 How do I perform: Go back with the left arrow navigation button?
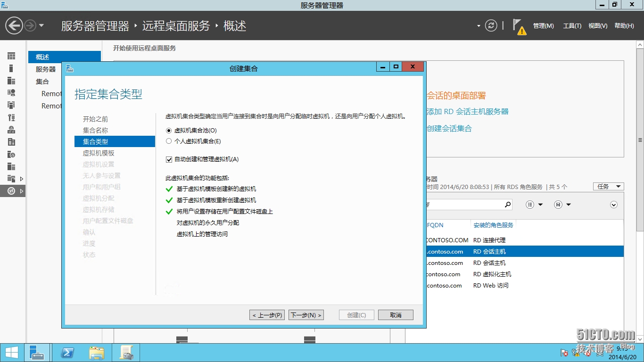[x=14, y=25]
